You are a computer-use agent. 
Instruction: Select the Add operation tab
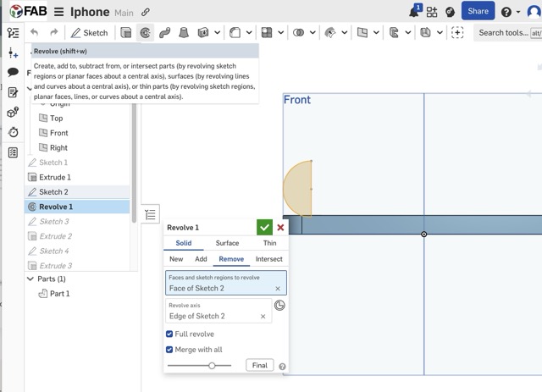click(201, 259)
